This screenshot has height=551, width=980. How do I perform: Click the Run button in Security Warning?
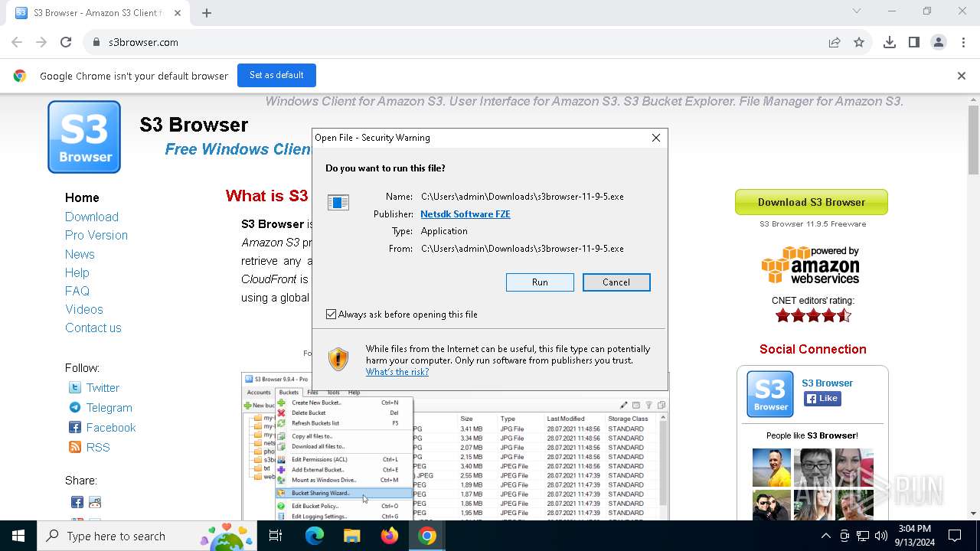point(540,282)
